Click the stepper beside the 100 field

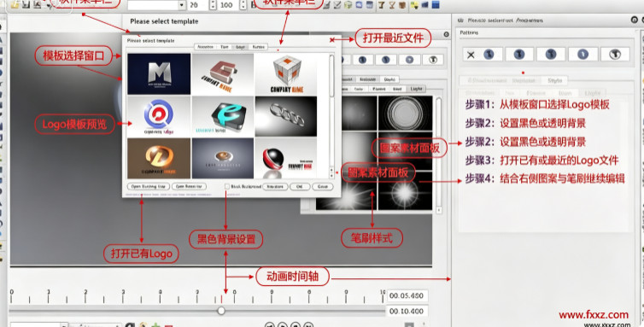[243, 5]
